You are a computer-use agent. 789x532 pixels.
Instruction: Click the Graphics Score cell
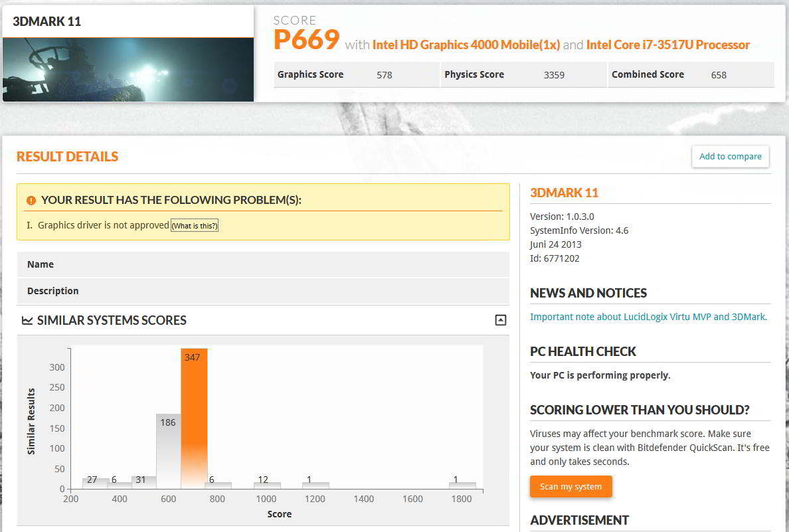(x=356, y=74)
